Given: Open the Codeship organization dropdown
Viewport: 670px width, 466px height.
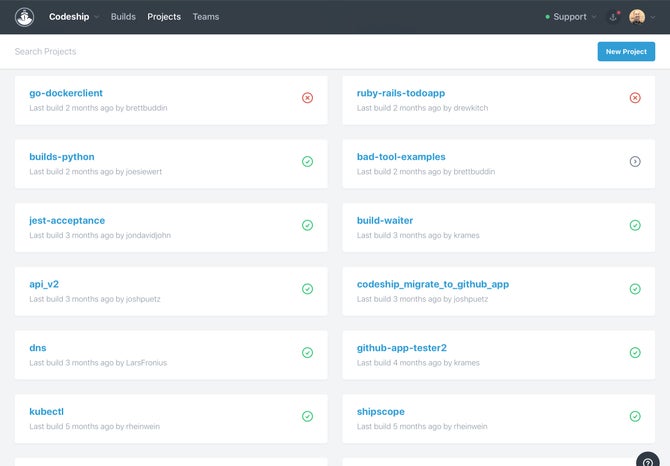Looking at the screenshot, I should pyautogui.click(x=74, y=17).
